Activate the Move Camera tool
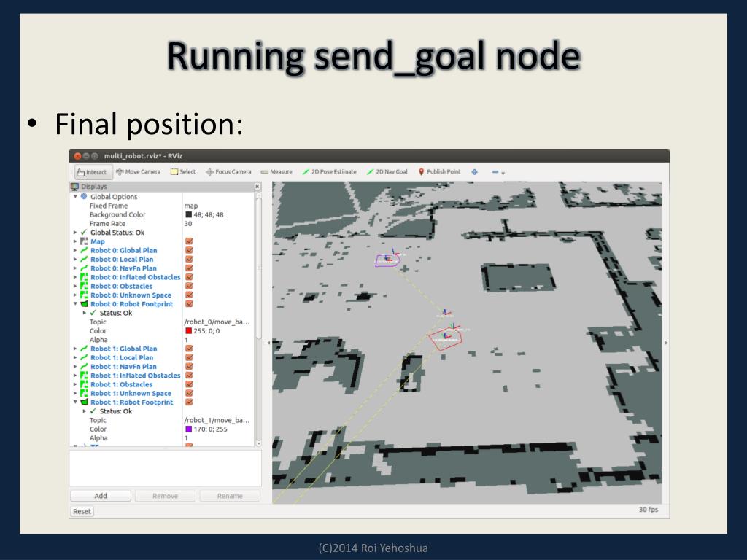The height and width of the screenshot is (560, 747). coord(138,172)
